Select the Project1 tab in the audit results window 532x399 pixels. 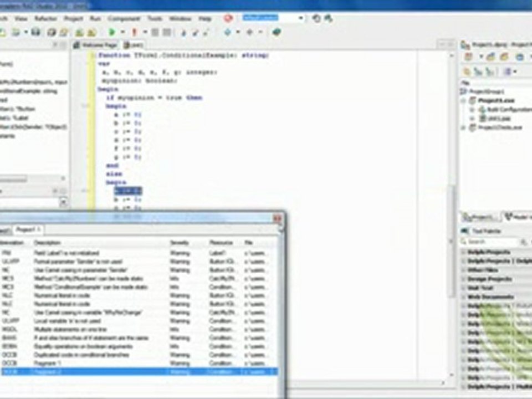pos(28,229)
